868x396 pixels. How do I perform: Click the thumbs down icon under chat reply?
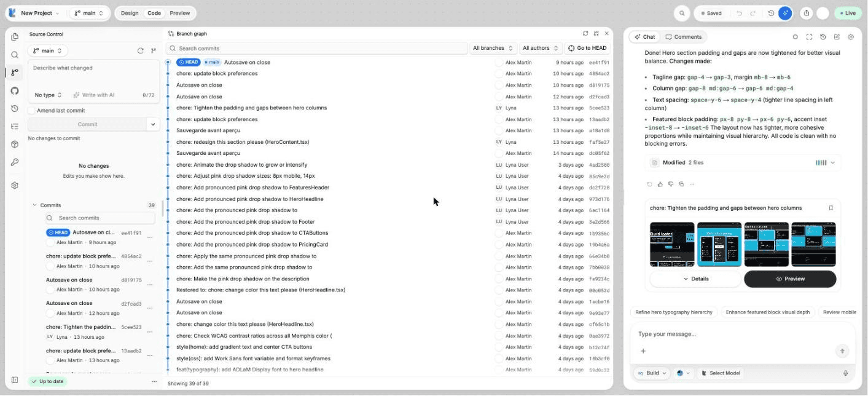click(x=671, y=184)
